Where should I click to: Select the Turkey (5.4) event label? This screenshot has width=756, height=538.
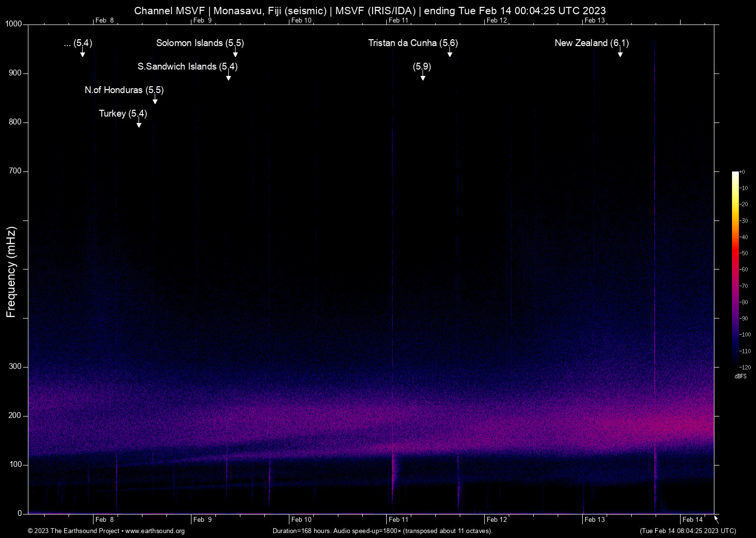[123, 114]
